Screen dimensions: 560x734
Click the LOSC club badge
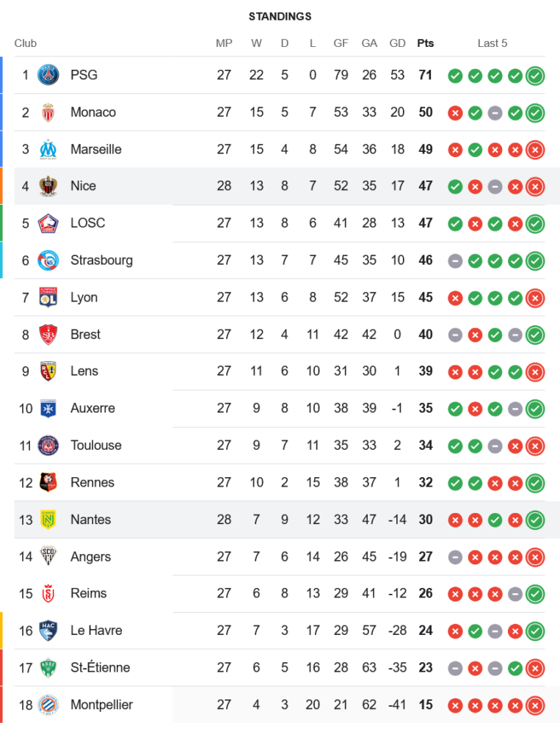click(48, 223)
